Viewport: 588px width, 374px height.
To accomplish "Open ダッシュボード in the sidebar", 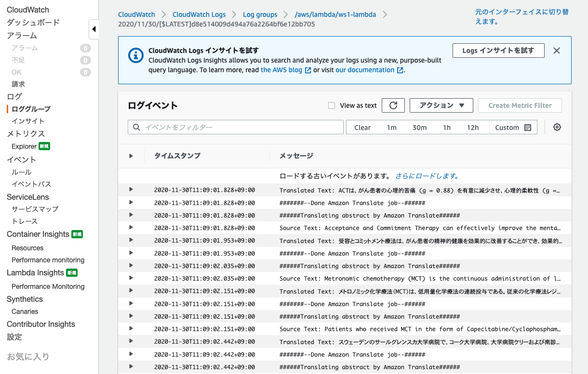I will (33, 23).
